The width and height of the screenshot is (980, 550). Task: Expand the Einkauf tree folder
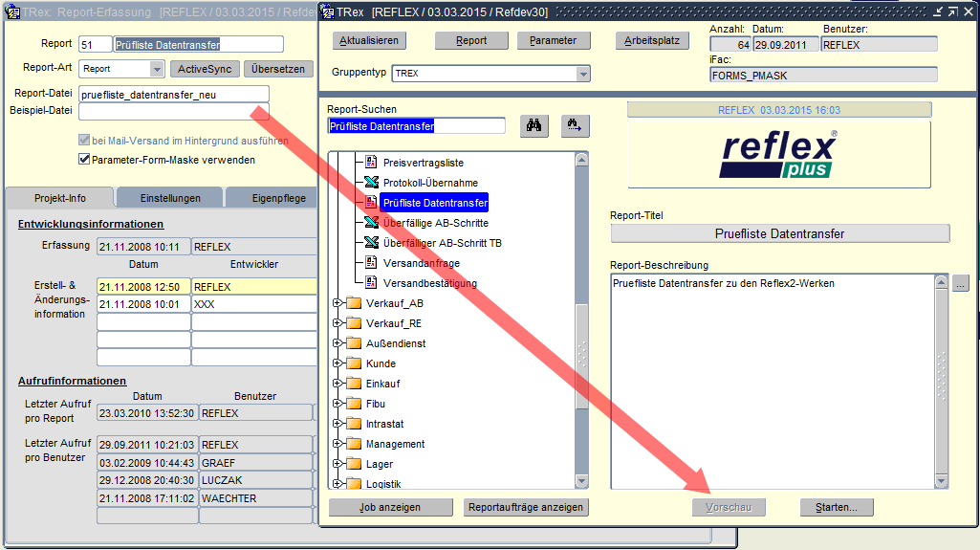[x=337, y=384]
